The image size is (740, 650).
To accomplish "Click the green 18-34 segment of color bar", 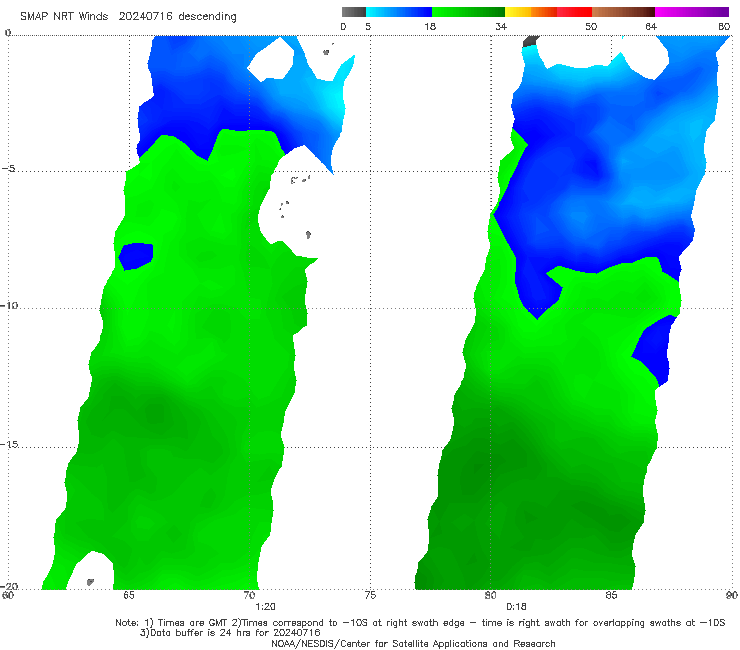I will coord(468,12).
